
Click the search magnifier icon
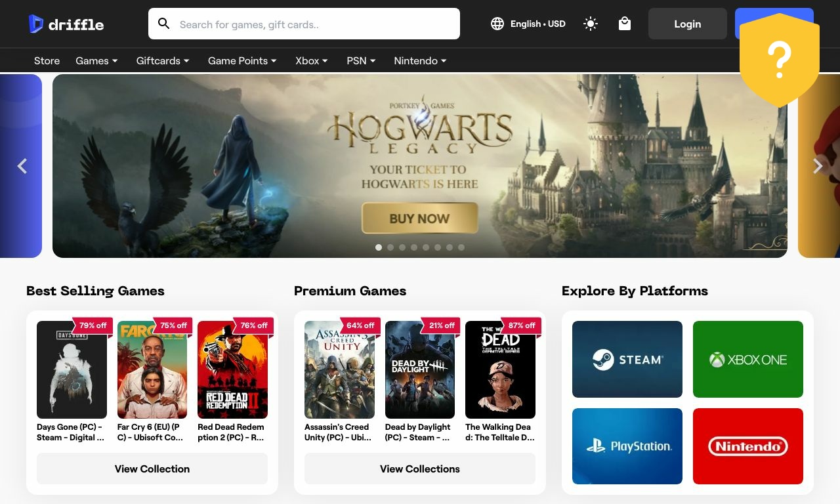(x=164, y=24)
